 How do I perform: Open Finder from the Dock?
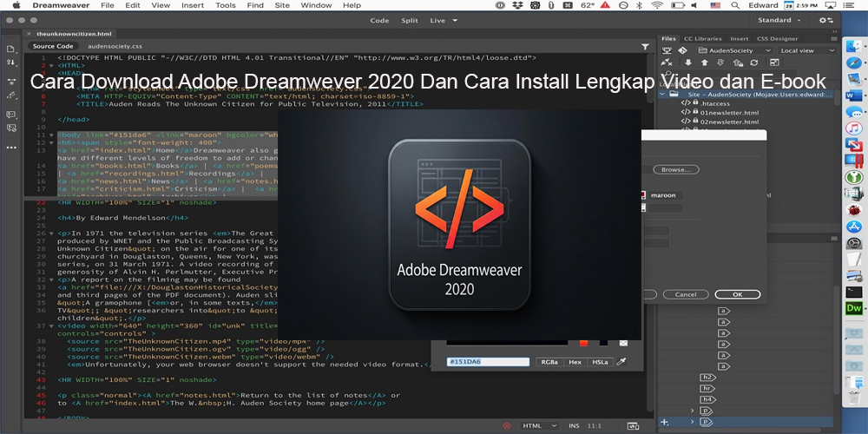(854, 47)
